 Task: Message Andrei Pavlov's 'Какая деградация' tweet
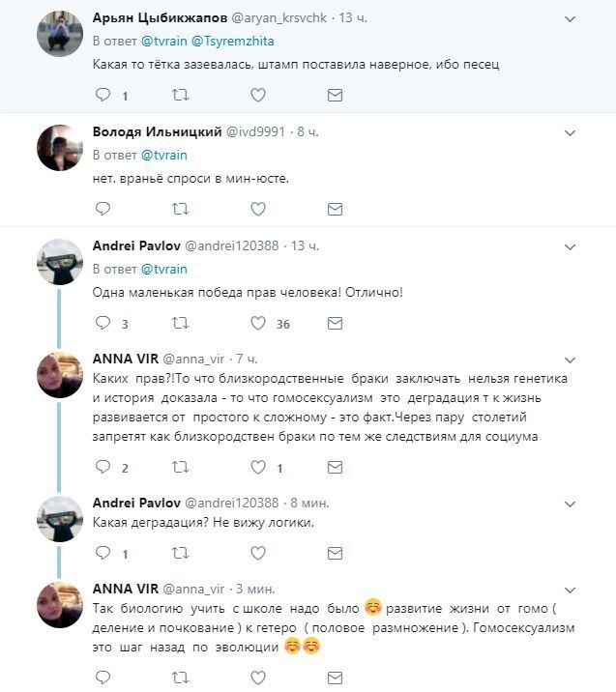pos(335,553)
